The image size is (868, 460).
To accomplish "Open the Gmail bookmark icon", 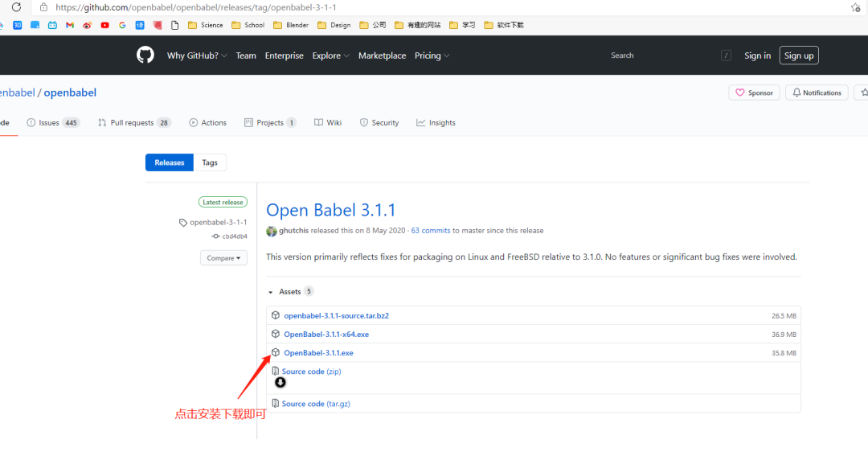I will point(70,25).
